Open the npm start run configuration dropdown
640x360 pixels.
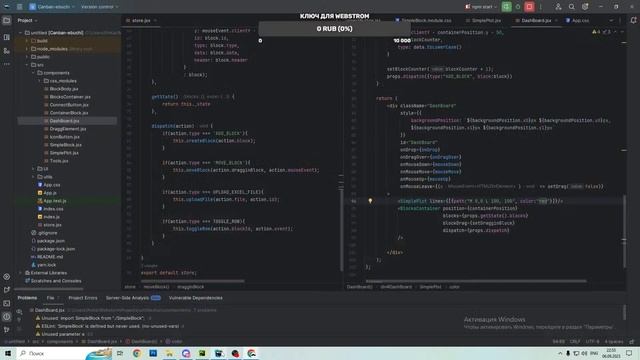(481, 7)
